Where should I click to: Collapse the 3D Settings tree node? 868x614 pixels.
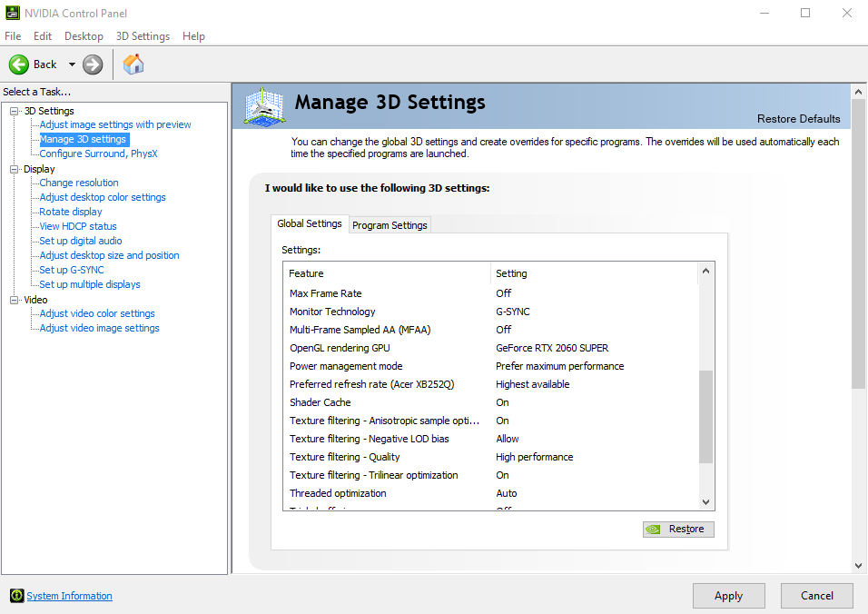[15, 111]
